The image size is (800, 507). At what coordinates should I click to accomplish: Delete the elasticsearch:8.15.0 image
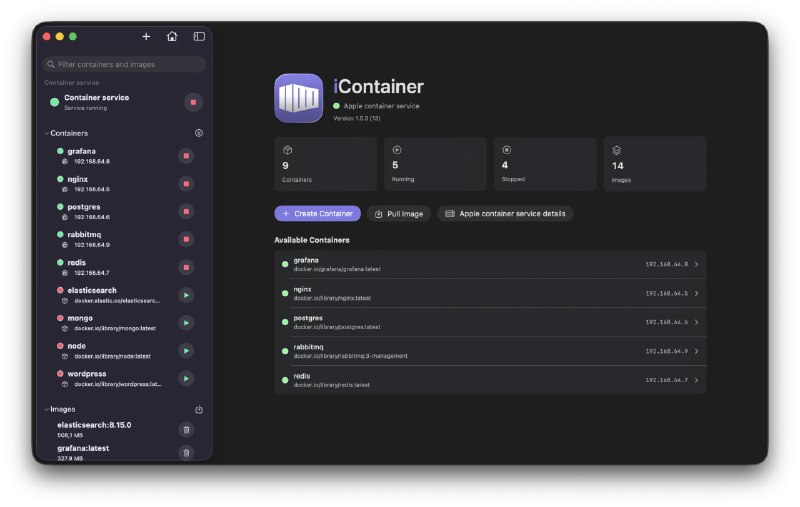[x=186, y=430]
